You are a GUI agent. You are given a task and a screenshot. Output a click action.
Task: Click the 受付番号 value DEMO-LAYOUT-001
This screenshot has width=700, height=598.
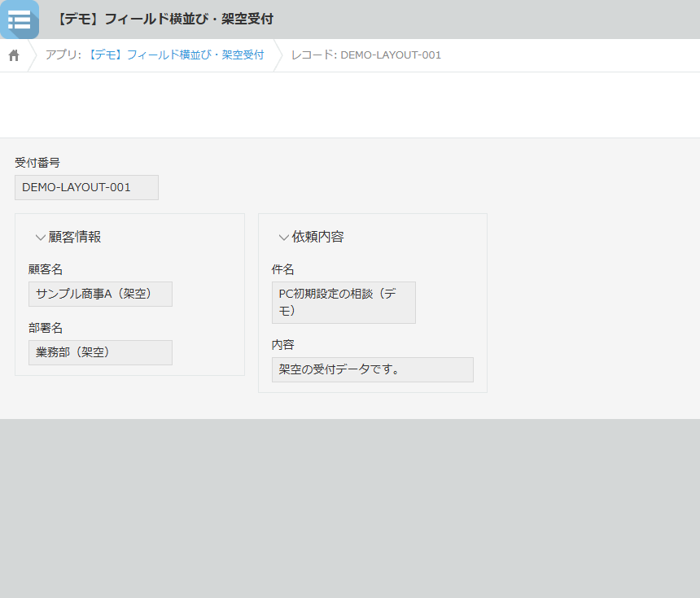pyautogui.click(x=86, y=187)
